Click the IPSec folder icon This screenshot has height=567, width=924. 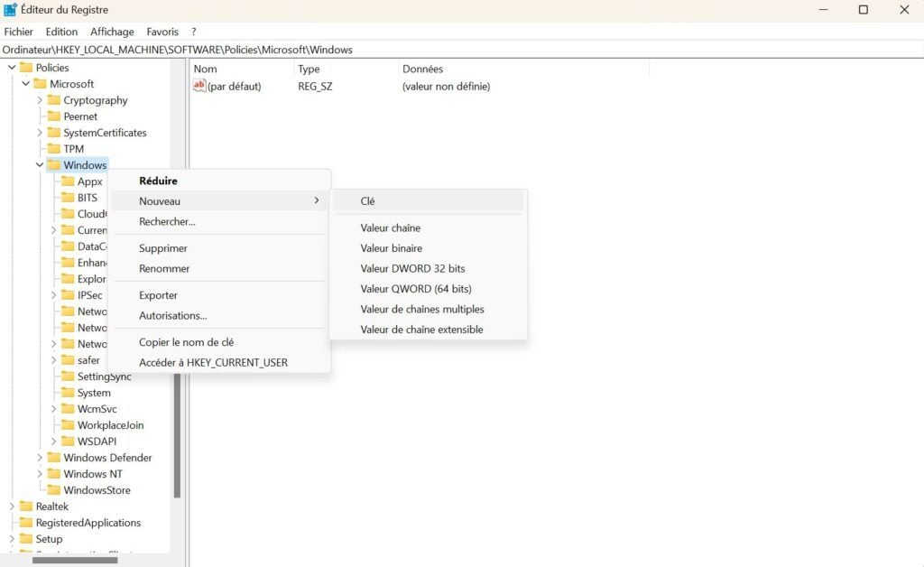pyautogui.click(x=68, y=294)
